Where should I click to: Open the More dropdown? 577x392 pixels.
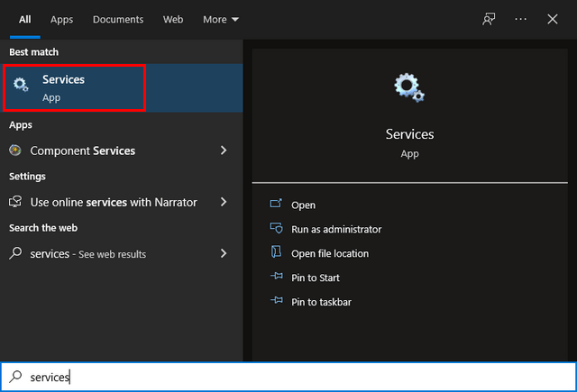(x=221, y=19)
